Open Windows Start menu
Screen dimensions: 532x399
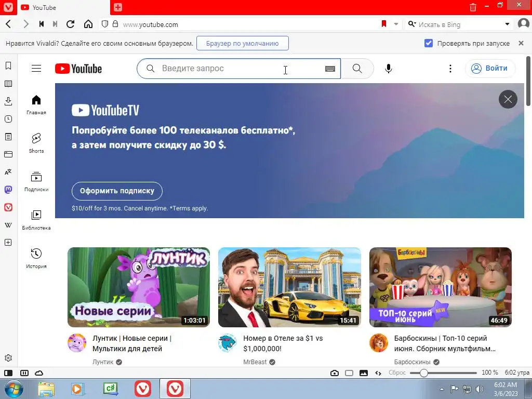(14, 389)
